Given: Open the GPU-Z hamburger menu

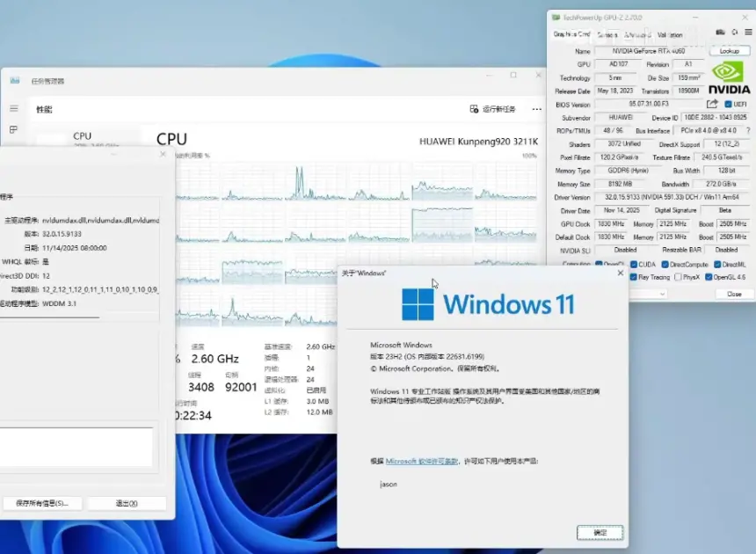Looking at the screenshot, I should [x=748, y=33].
